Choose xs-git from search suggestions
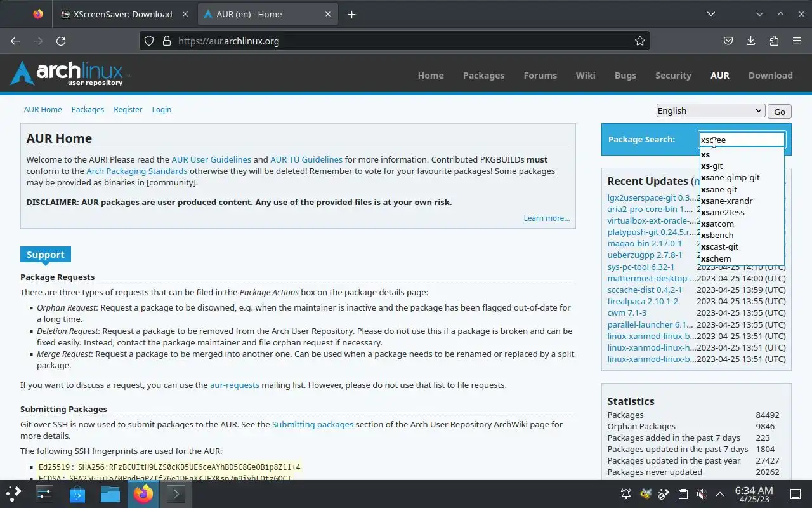812x508 pixels. tap(742, 166)
